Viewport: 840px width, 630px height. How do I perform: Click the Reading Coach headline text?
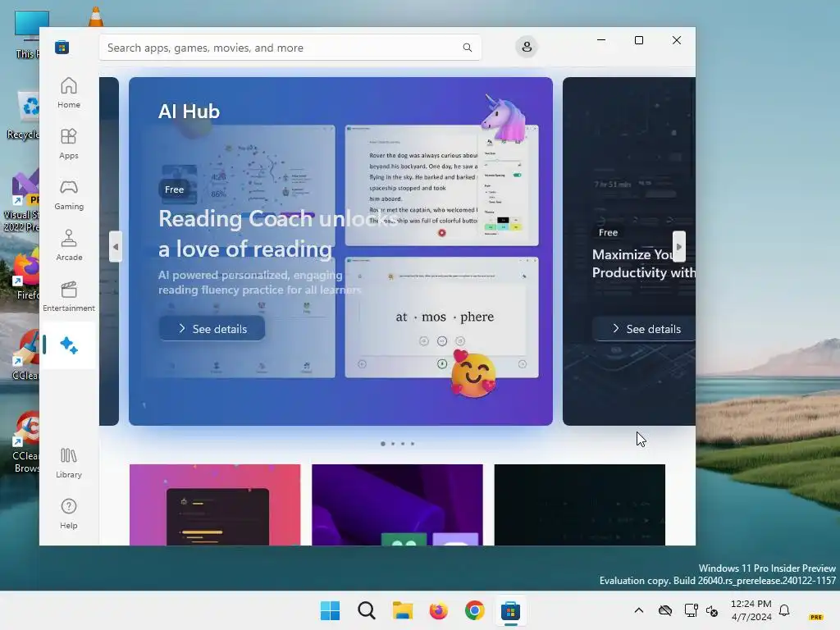279,234
